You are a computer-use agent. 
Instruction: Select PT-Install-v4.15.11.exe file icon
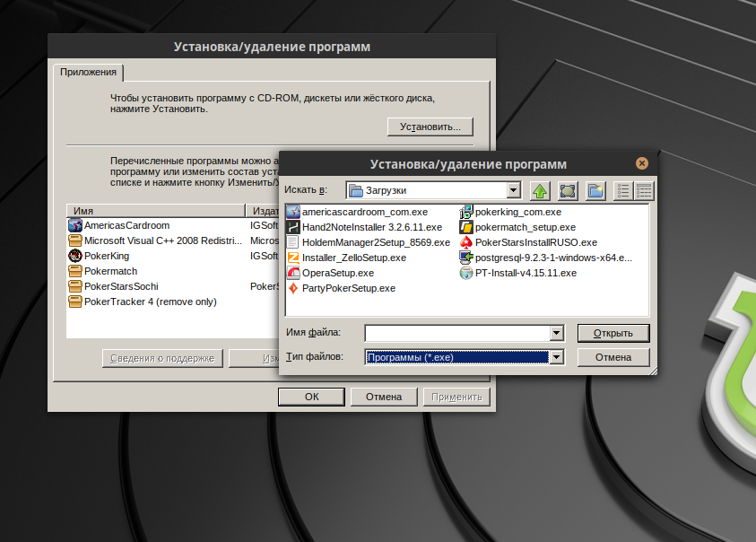coord(466,273)
